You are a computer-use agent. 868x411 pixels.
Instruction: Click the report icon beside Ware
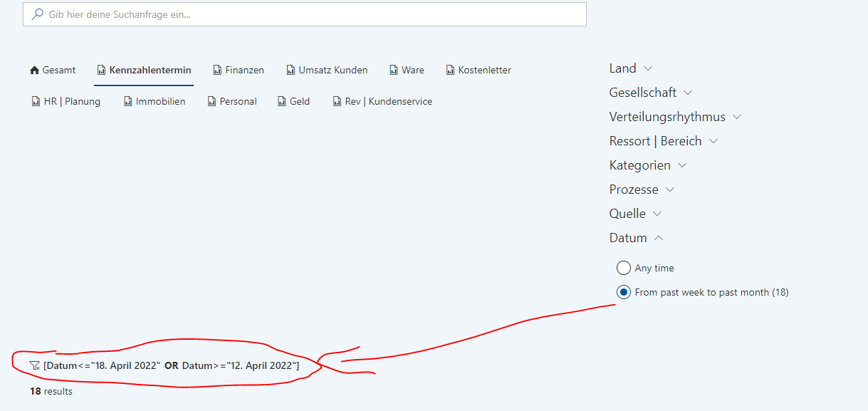tap(394, 70)
